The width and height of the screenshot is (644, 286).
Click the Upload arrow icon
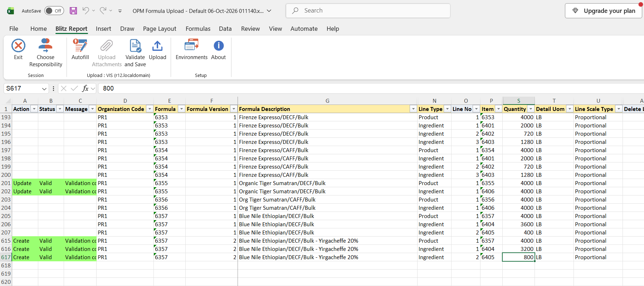[x=157, y=46]
